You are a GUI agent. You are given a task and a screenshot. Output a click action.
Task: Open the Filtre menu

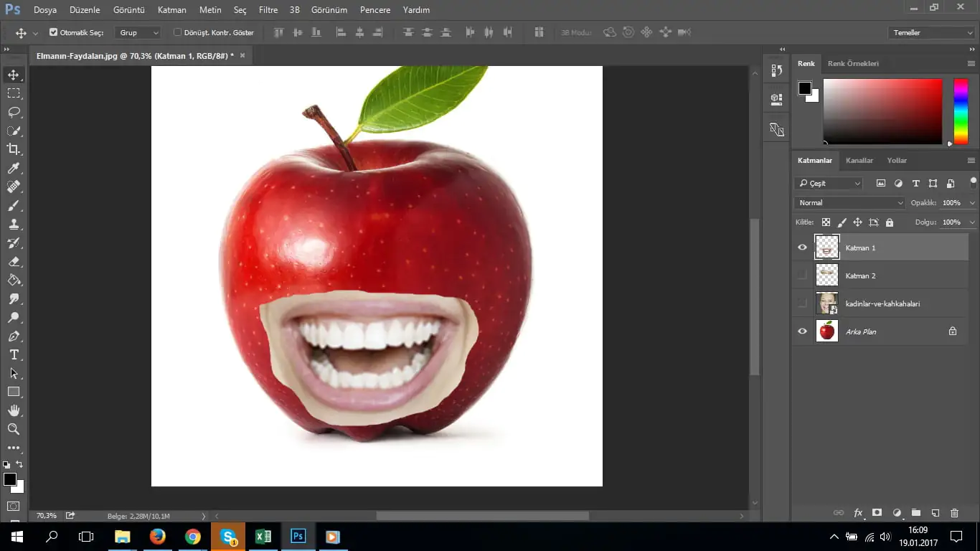[x=268, y=10]
